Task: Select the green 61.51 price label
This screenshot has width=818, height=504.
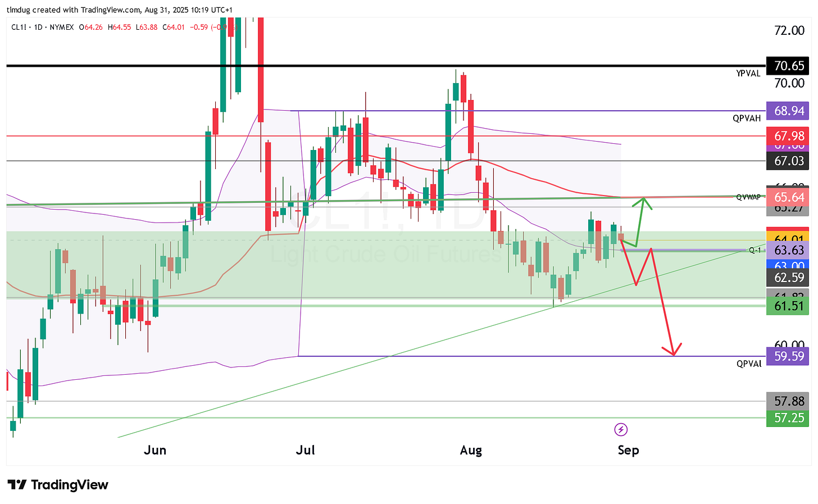Action: [x=789, y=305]
